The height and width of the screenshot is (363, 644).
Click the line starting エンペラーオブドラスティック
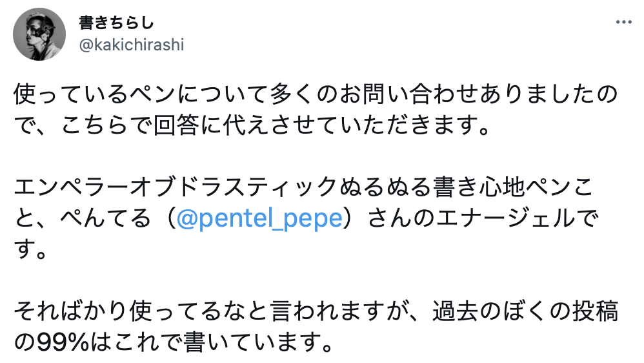click(x=303, y=187)
